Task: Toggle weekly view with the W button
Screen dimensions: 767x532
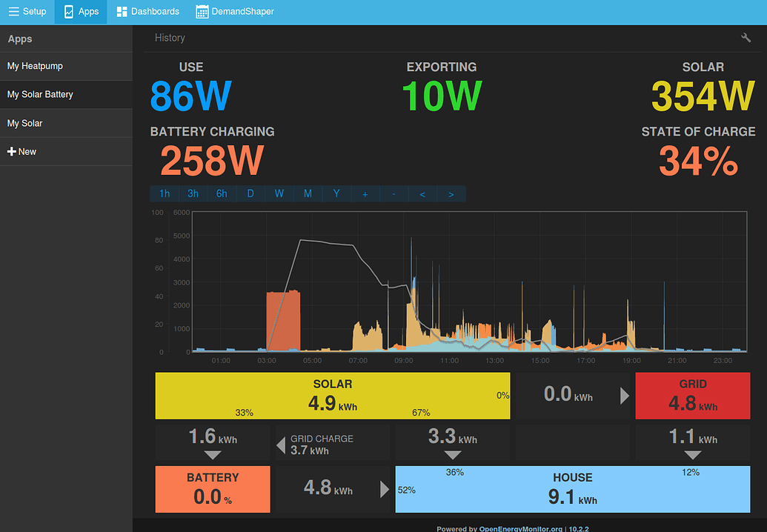Action: click(x=279, y=193)
